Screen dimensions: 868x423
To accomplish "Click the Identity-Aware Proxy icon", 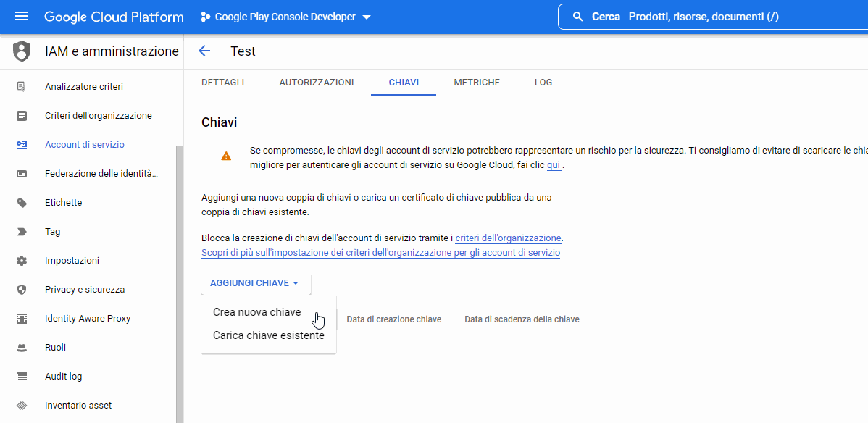I will [x=22, y=319].
